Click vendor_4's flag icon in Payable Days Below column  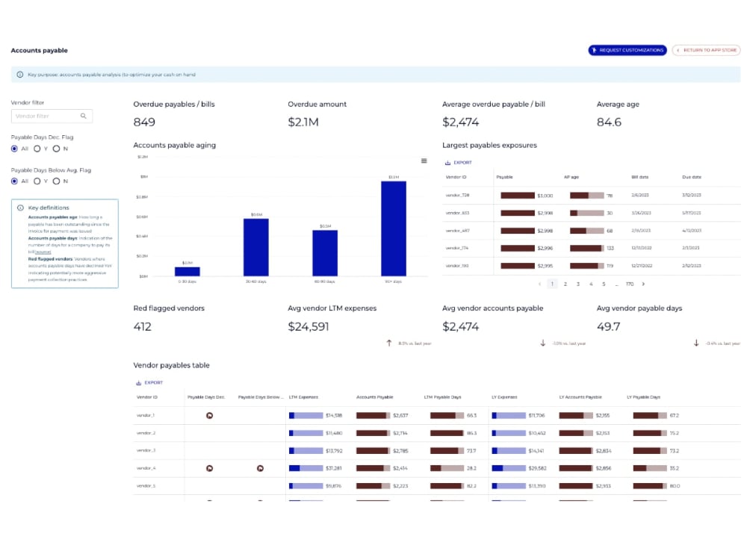tap(262, 469)
